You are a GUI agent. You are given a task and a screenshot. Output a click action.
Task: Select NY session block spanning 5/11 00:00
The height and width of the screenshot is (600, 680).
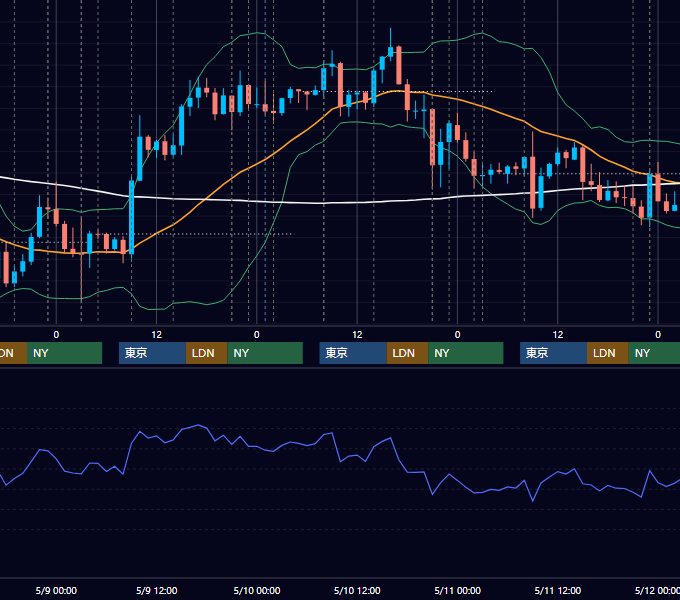point(466,353)
